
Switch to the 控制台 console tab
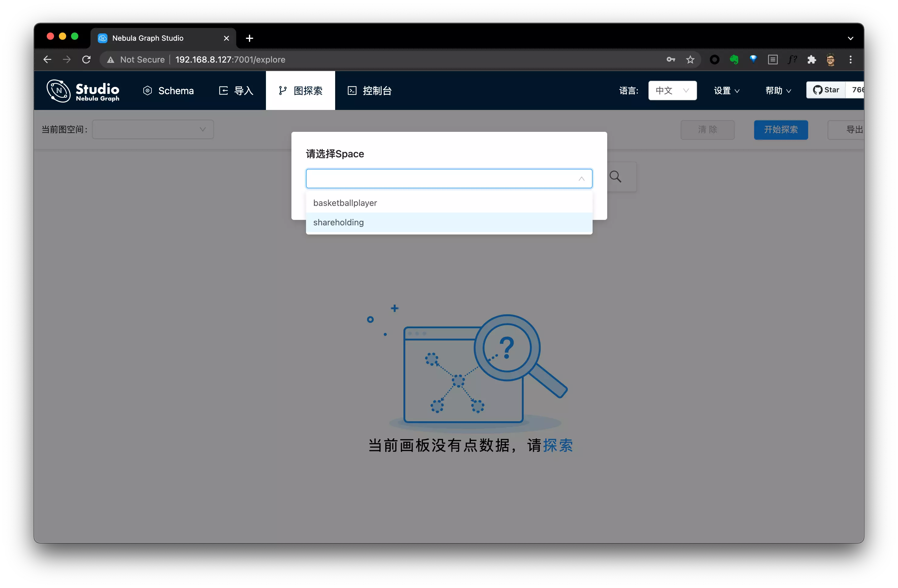369,91
